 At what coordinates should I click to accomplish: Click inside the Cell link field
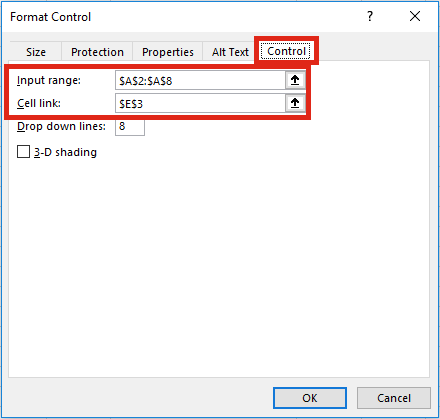click(200, 103)
